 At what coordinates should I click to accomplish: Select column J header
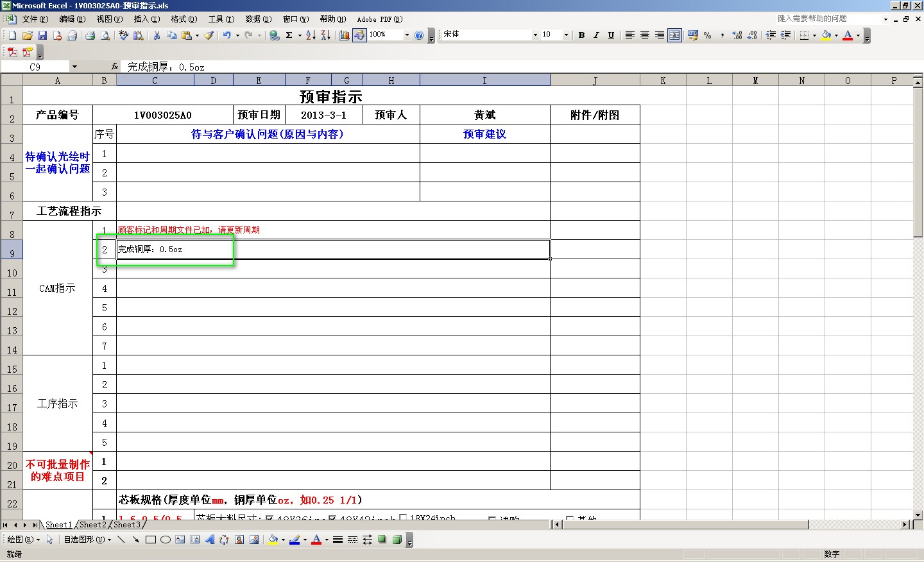pos(595,80)
